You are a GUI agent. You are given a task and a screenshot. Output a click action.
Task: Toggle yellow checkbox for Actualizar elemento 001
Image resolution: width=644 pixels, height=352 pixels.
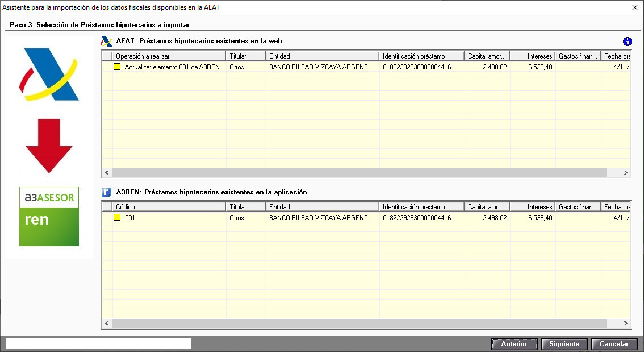coord(118,67)
